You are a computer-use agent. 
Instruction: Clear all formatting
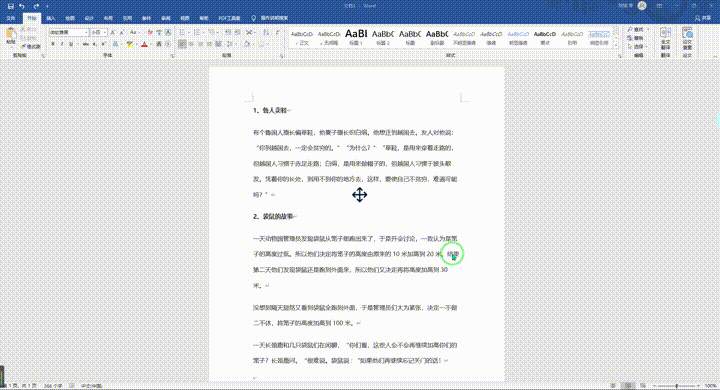tap(150, 33)
